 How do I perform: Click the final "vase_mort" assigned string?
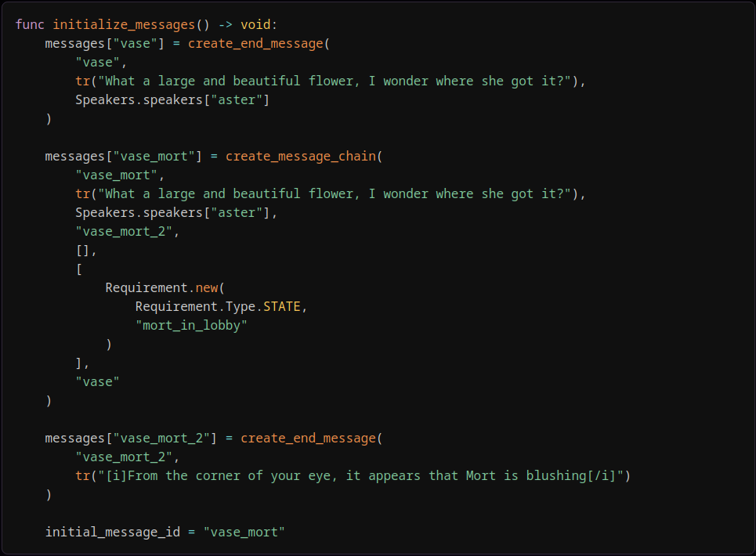244,532
